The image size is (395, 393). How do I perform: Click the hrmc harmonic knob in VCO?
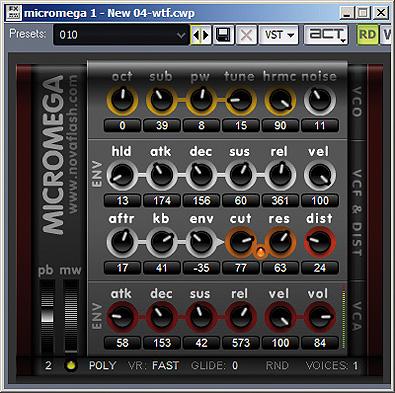pyautogui.click(x=280, y=100)
